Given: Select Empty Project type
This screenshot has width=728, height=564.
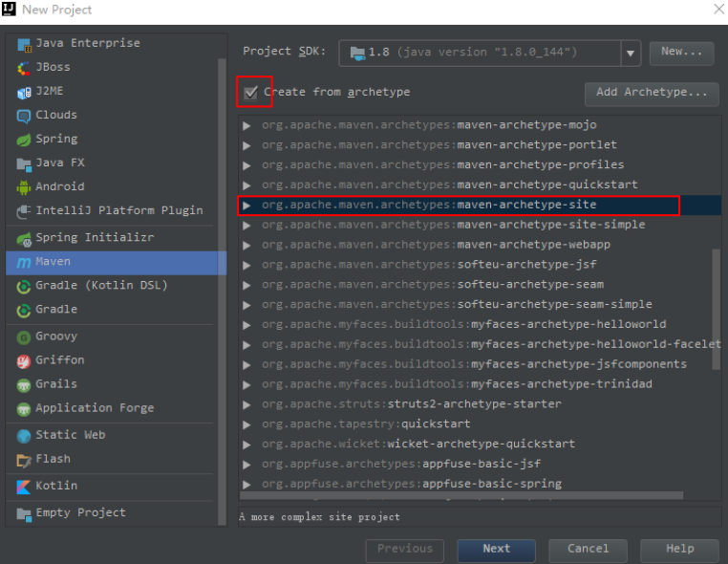Looking at the screenshot, I should pyautogui.click(x=113, y=513).
